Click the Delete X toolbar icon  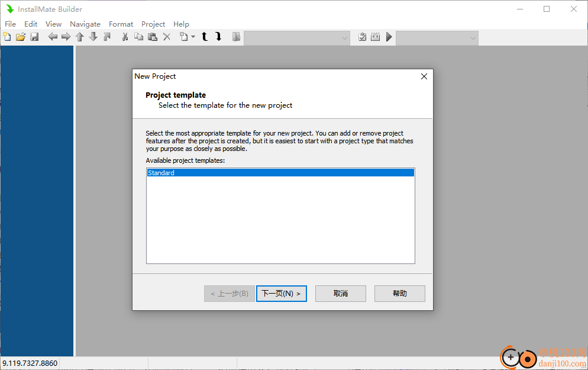pyautogui.click(x=167, y=37)
